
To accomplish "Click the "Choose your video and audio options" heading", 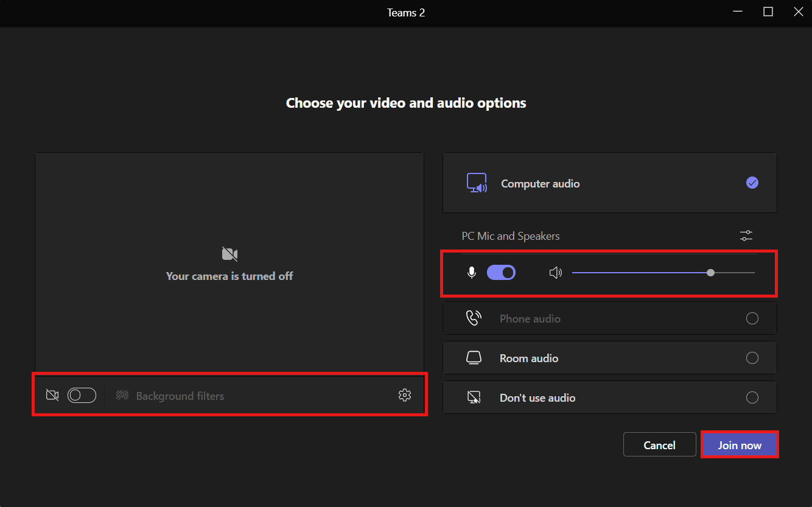I will coord(406,103).
